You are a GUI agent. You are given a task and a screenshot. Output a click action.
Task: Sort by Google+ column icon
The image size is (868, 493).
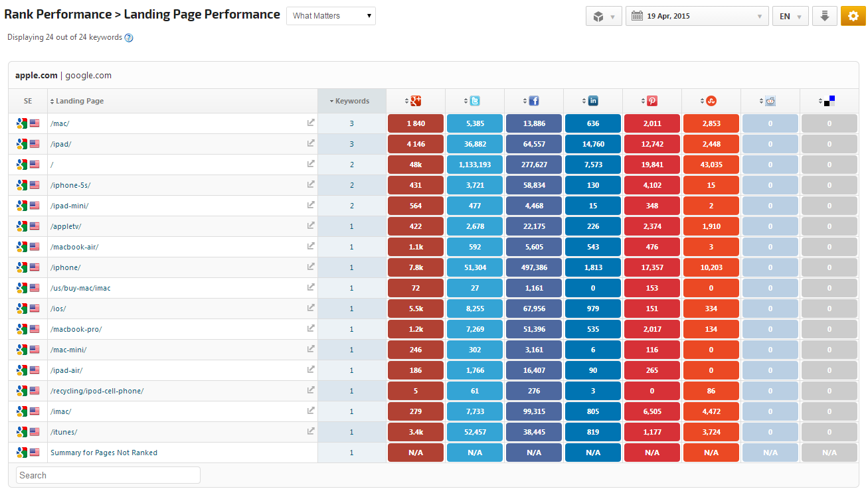(416, 101)
